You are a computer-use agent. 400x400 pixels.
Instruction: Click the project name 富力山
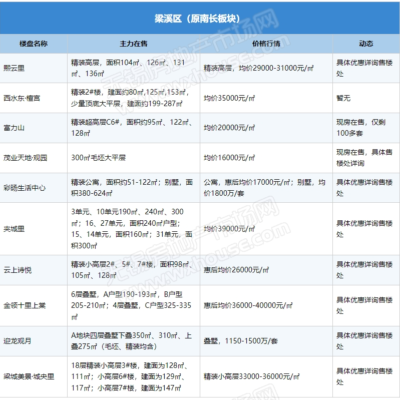(14, 128)
